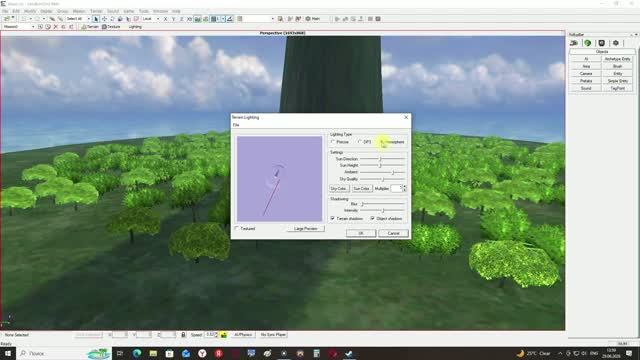Lock movement to Y axis

coord(173,19)
